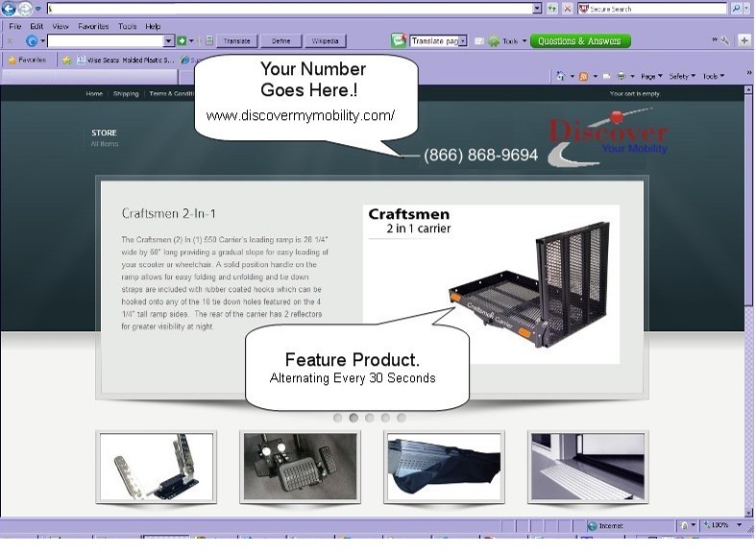Screen dimensions: 756x553
Task: Refresh the page with the green arrows icon
Action: click(552, 9)
